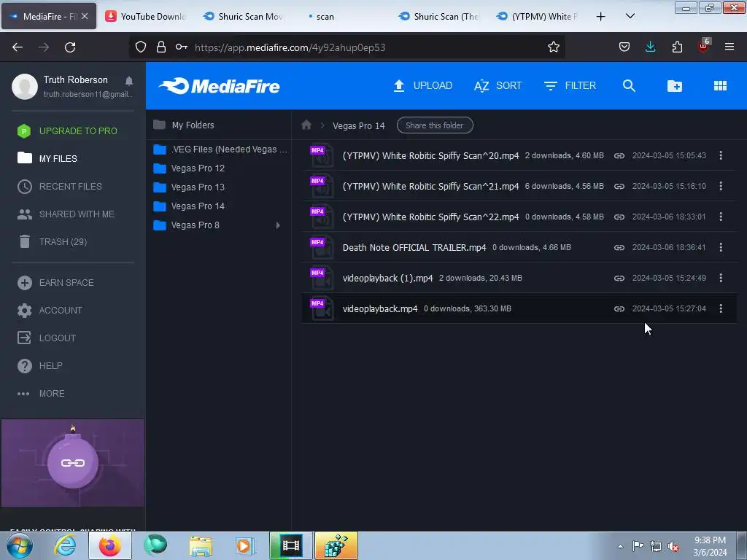
Task: Click the purple link bomb promo image
Action: coord(73,463)
